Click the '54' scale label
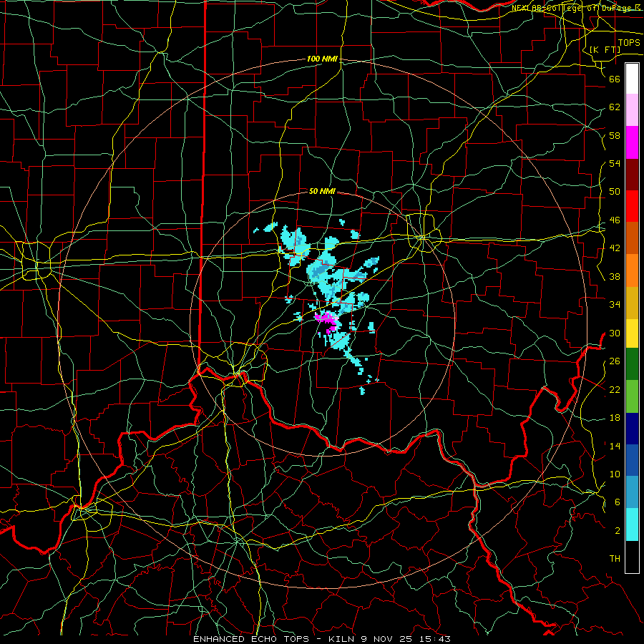The image size is (644, 644). pos(615,163)
